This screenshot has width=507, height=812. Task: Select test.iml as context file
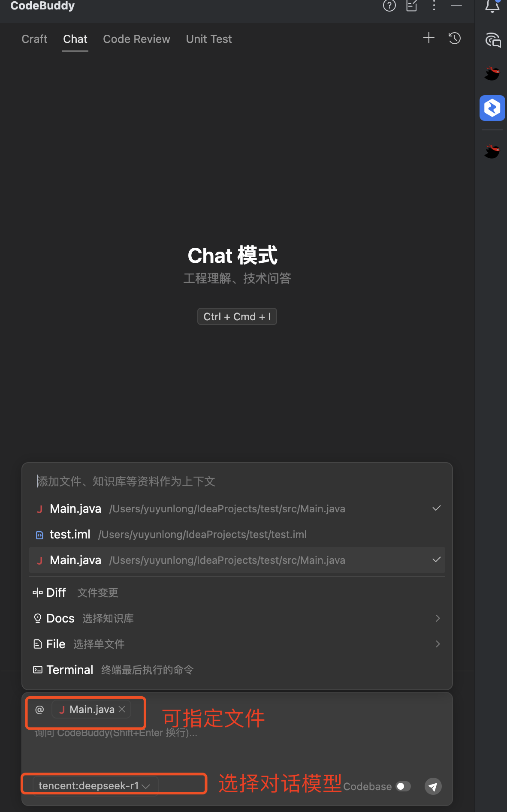coord(237,534)
